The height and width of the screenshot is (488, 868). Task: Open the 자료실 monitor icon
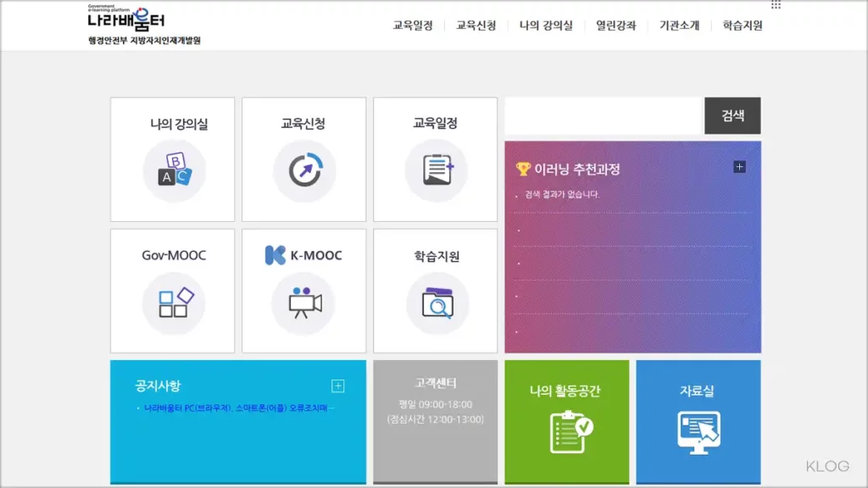tap(698, 433)
